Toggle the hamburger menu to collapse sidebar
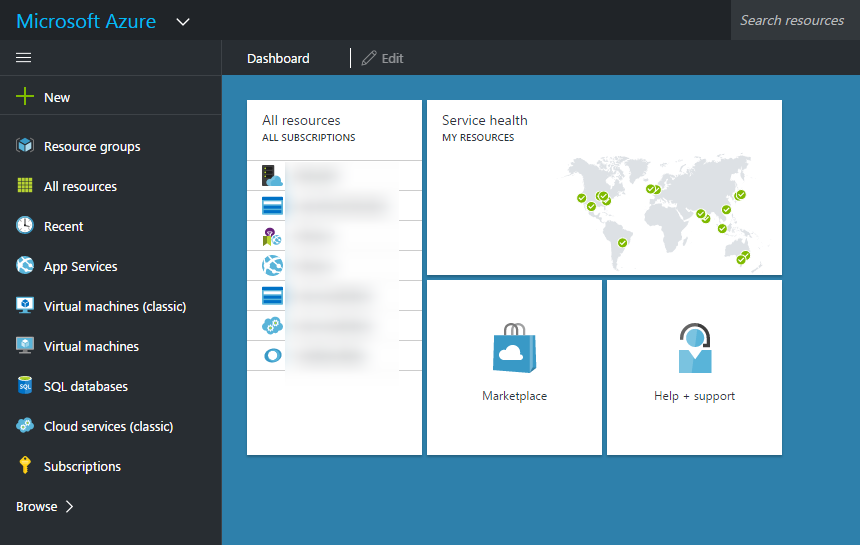Screen dimensions: 860x545 tap(24, 58)
